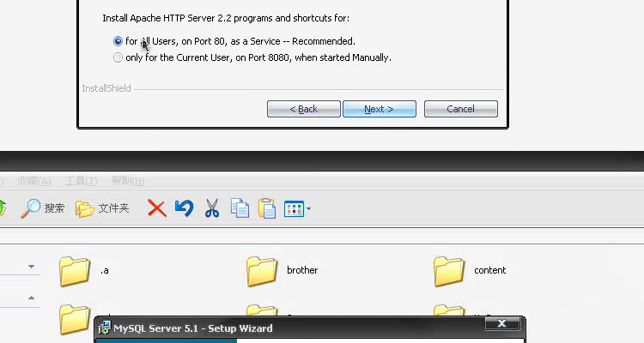Click the 'brother' folder name label
Screen dimensions: 644x343
pos(302,270)
